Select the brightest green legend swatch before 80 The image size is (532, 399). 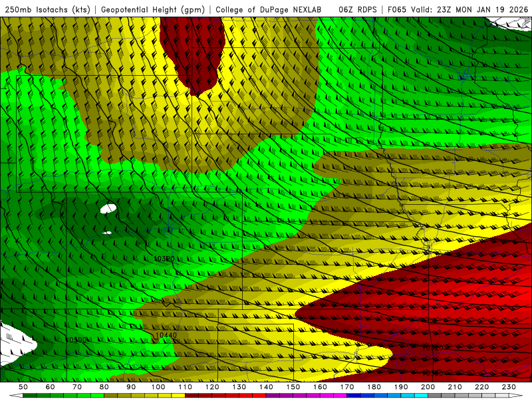[x=97, y=395]
